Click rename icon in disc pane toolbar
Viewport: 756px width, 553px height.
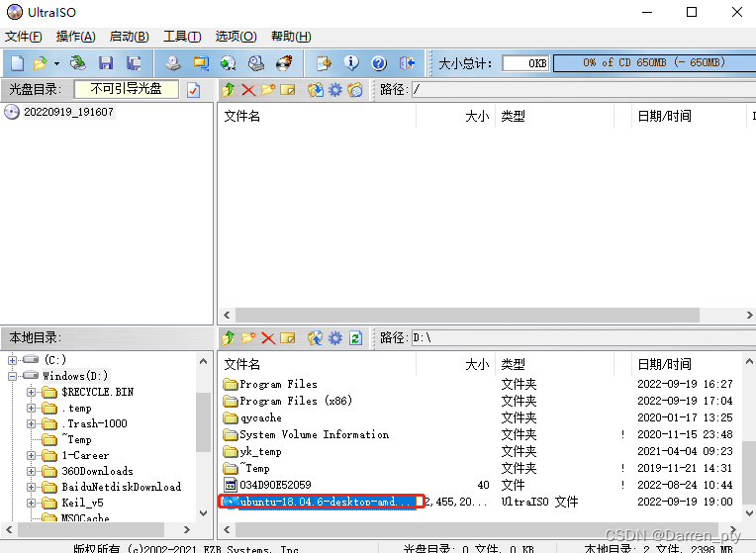point(287,90)
